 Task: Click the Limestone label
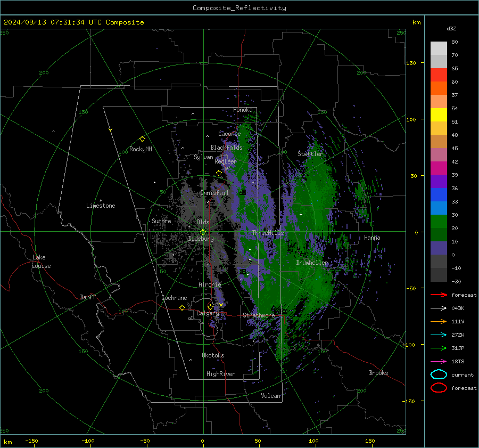point(101,206)
